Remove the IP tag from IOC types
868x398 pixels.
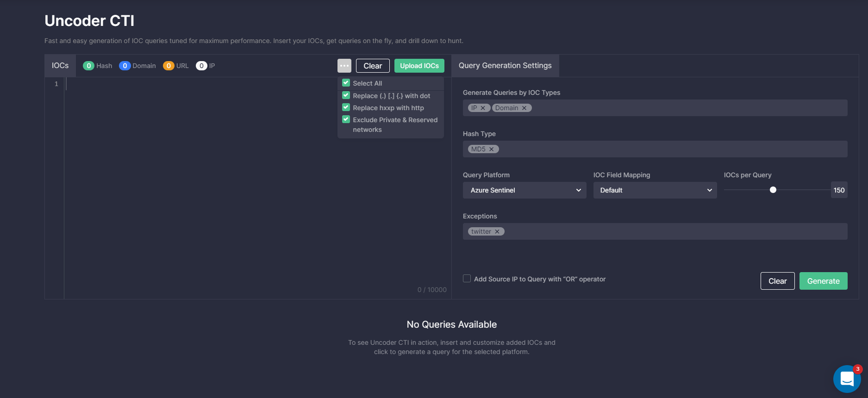click(x=483, y=108)
